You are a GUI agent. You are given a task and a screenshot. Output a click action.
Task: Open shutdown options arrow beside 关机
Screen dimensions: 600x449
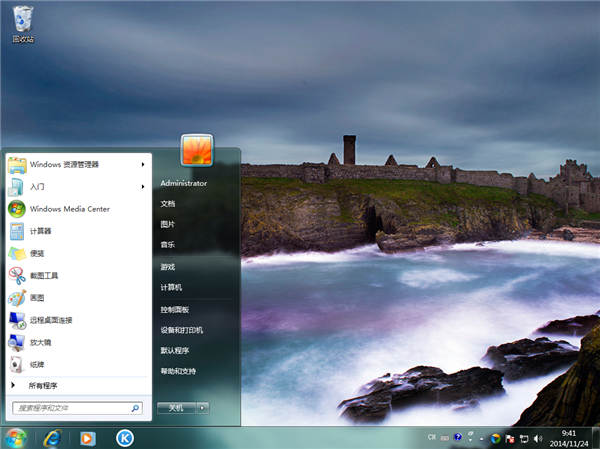point(202,408)
